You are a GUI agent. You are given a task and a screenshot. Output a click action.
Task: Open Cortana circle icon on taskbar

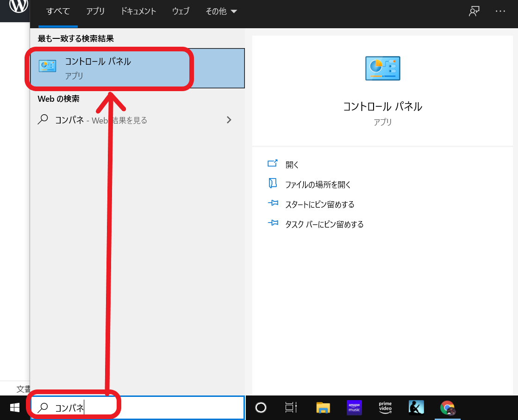(x=261, y=408)
